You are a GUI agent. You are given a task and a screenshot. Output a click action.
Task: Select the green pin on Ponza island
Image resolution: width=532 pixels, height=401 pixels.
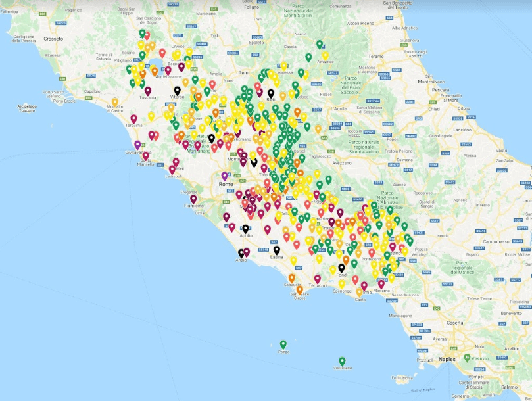click(283, 344)
